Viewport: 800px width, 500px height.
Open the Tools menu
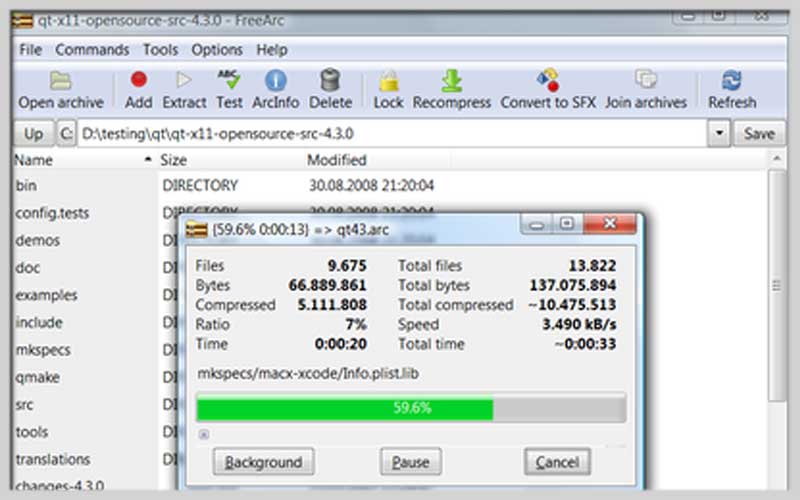tap(160, 50)
